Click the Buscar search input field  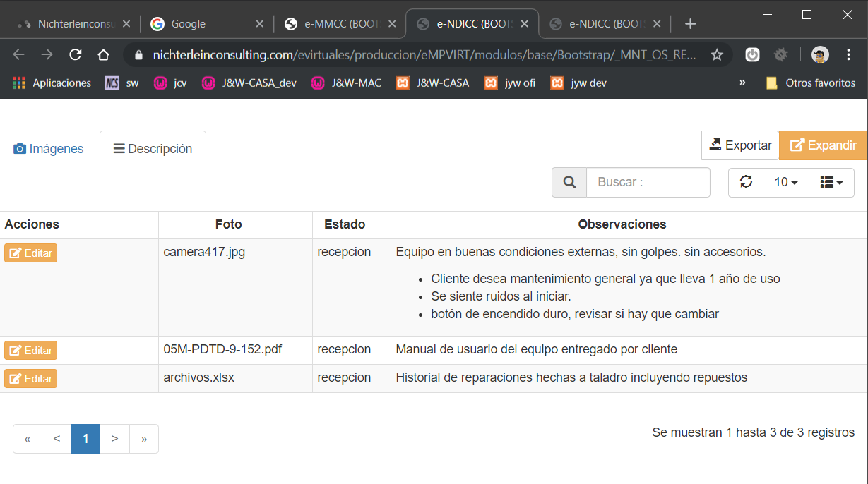coord(648,182)
